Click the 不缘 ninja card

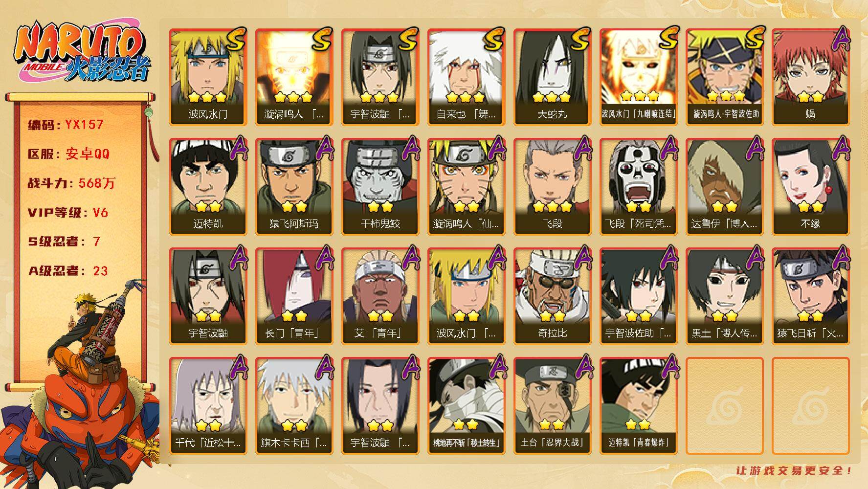click(810, 187)
